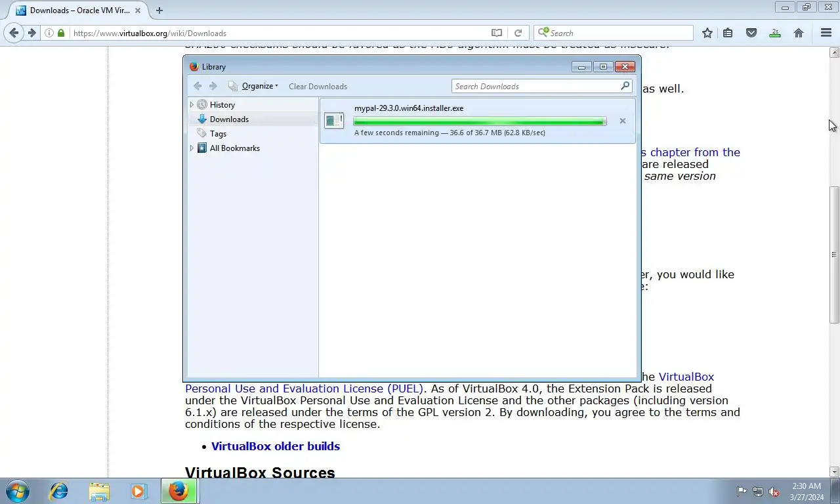Click Clear Downloads button

[x=318, y=86]
